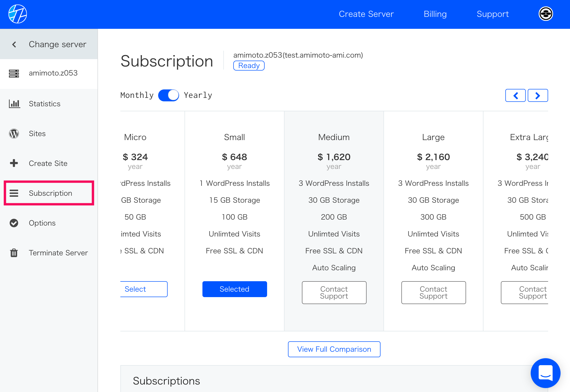This screenshot has width=570, height=392.
Task: Open the Subscription sidebar item
Action: coord(49,193)
